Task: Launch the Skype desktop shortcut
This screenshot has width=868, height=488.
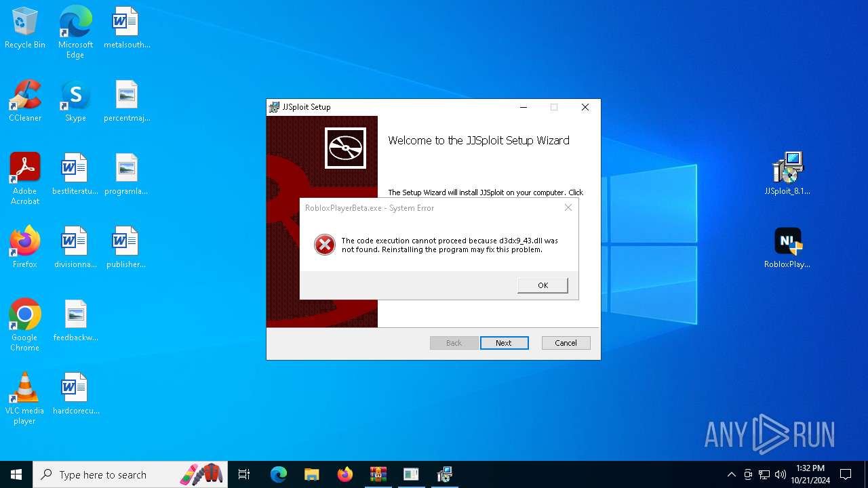Action: 75,102
